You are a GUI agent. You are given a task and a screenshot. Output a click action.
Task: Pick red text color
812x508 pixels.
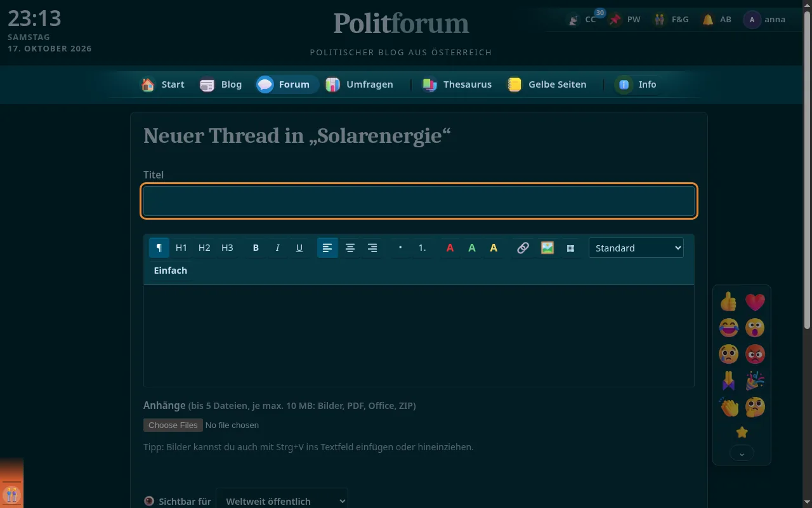tap(450, 248)
